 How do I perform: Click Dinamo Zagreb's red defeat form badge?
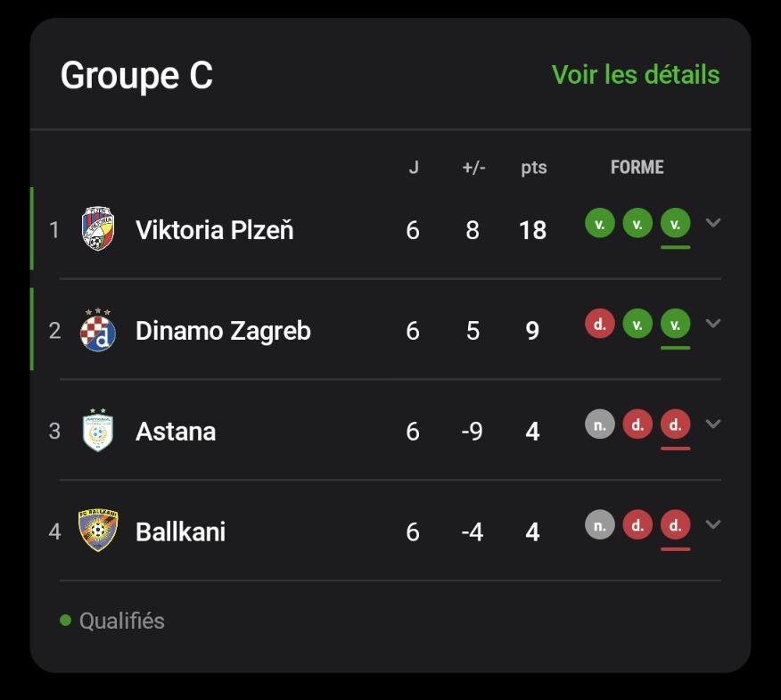tap(600, 325)
